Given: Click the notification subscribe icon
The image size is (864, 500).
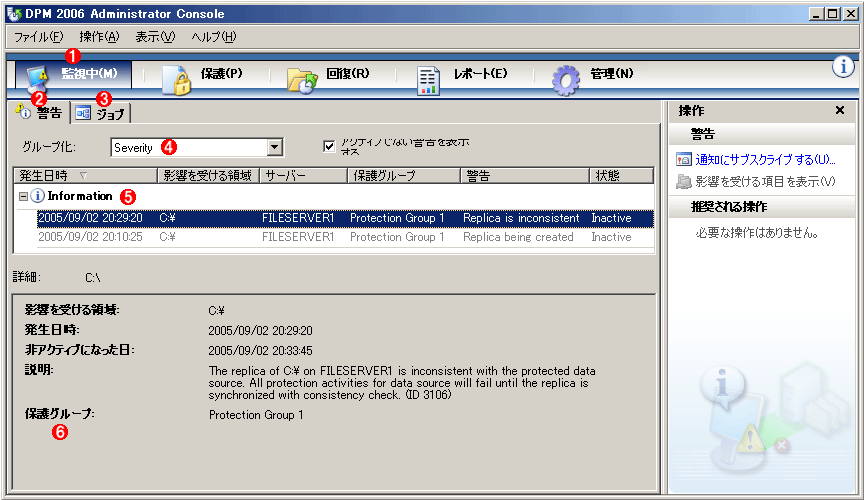Looking at the screenshot, I should click(684, 160).
